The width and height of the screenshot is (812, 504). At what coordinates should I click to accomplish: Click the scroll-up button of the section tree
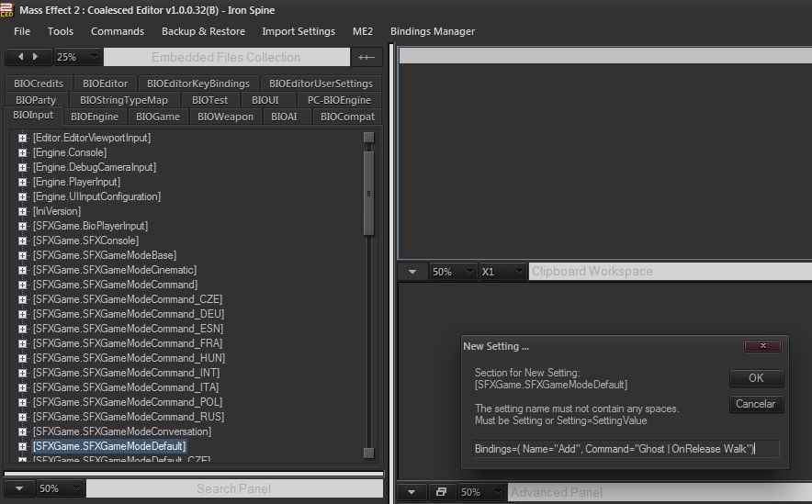(368, 137)
